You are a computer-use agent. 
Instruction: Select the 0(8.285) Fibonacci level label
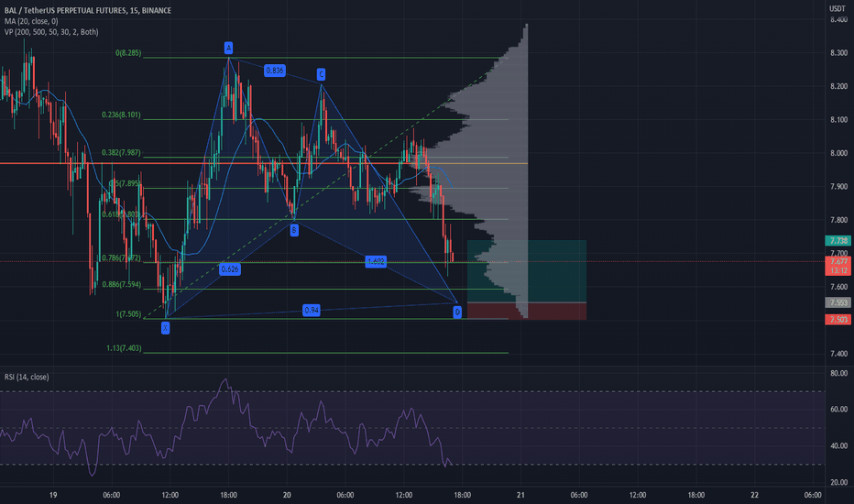[x=128, y=53]
